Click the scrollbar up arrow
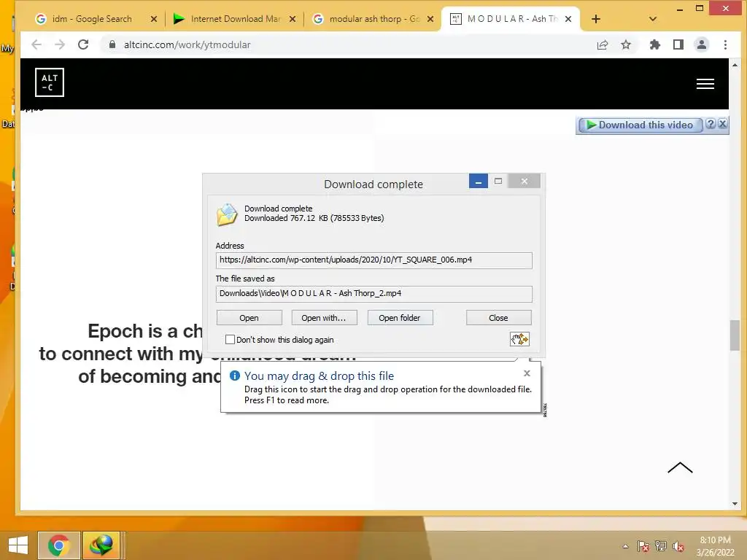The width and height of the screenshot is (747, 560). point(735,65)
